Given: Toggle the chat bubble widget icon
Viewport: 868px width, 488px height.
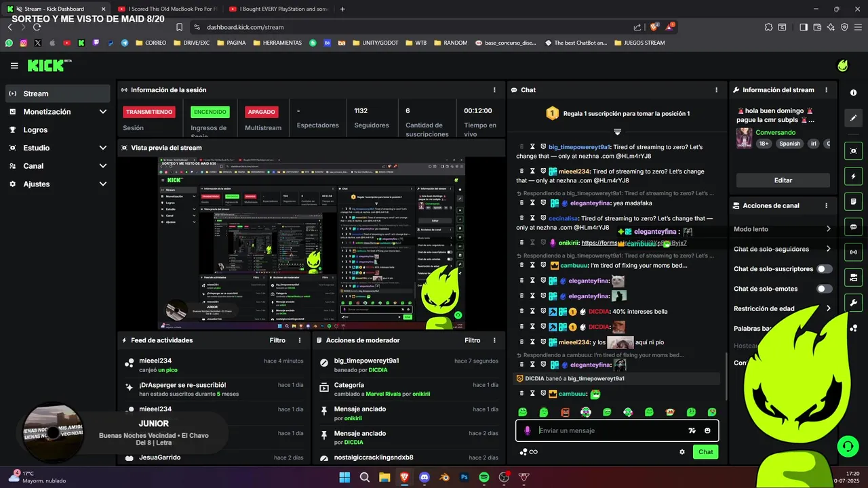Looking at the screenshot, I should (854, 226).
